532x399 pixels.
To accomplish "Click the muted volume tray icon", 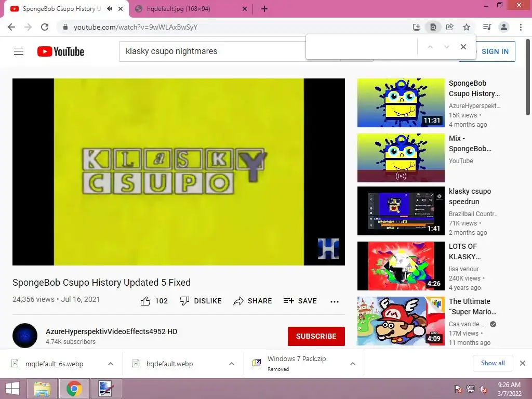I will [x=483, y=389].
